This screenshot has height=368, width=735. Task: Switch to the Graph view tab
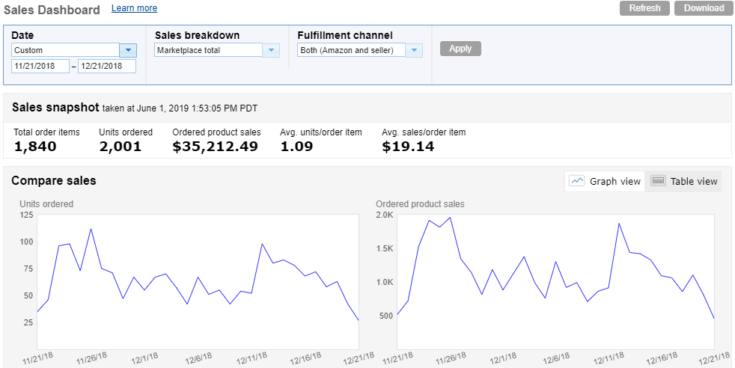point(605,181)
